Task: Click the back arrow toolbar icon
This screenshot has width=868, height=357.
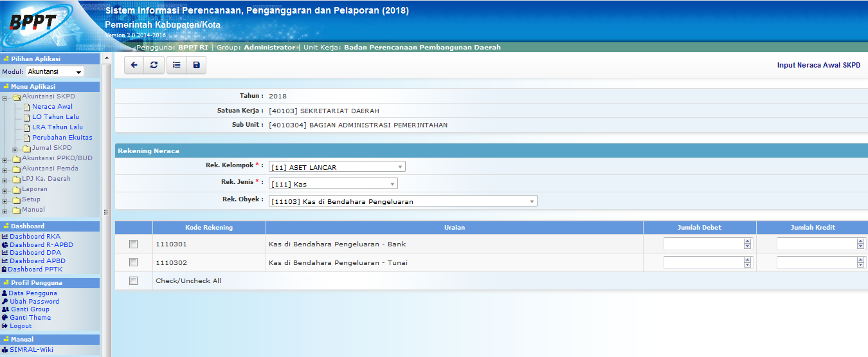Action: [x=134, y=65]
